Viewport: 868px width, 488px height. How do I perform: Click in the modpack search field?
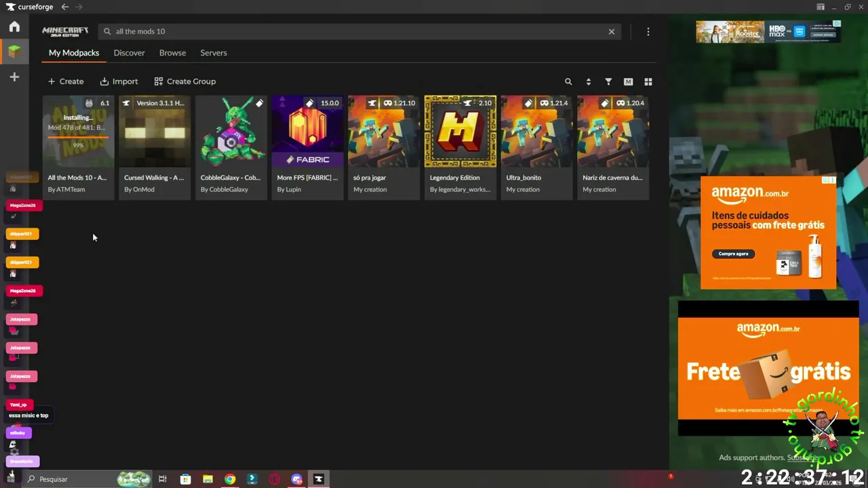coord(359,31)
